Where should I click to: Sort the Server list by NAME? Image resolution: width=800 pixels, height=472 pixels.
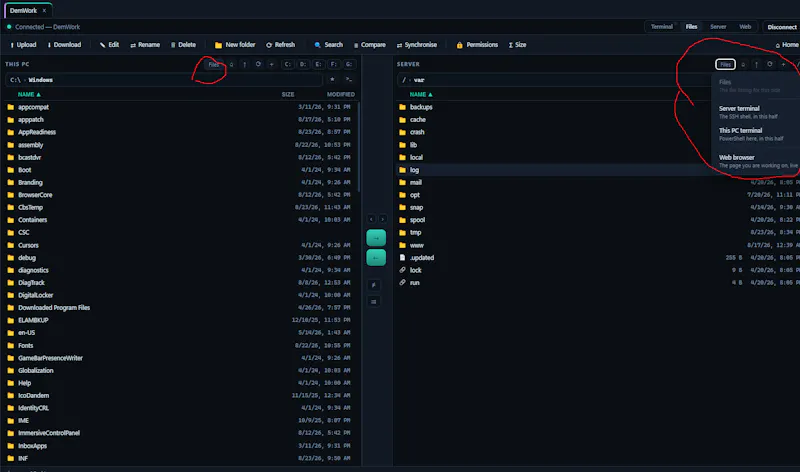point(421,94)
